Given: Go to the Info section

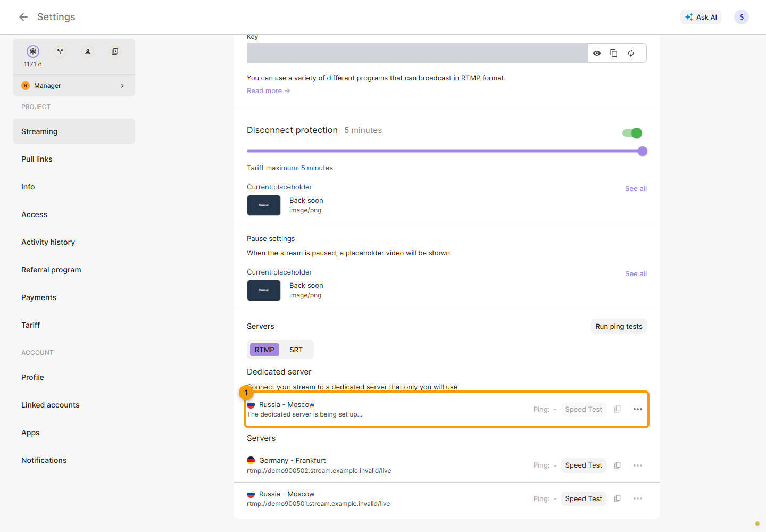Looking at the screenshot, I should point(74,187).
